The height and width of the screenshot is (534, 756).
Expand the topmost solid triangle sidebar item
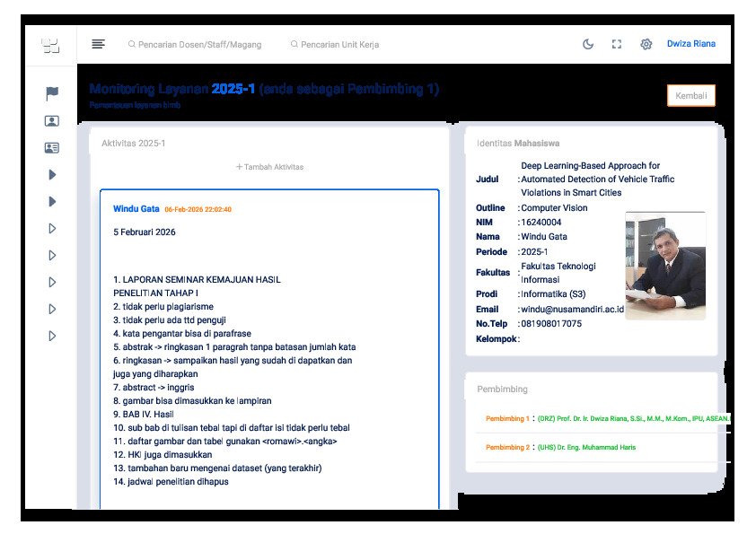[x=52, y=175]
